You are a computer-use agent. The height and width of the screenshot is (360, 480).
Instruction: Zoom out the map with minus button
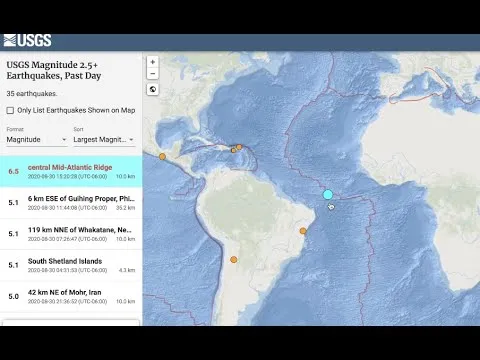[x=153, y=74]
